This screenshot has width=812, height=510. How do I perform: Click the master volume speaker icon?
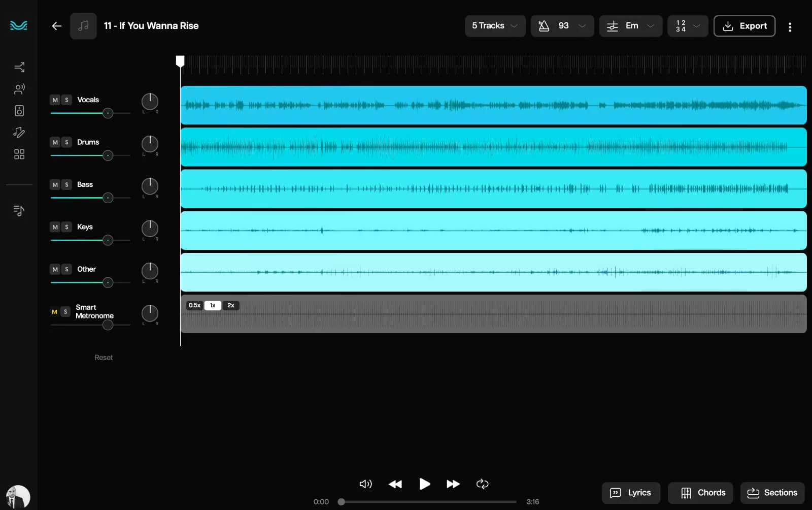[365, 484]
